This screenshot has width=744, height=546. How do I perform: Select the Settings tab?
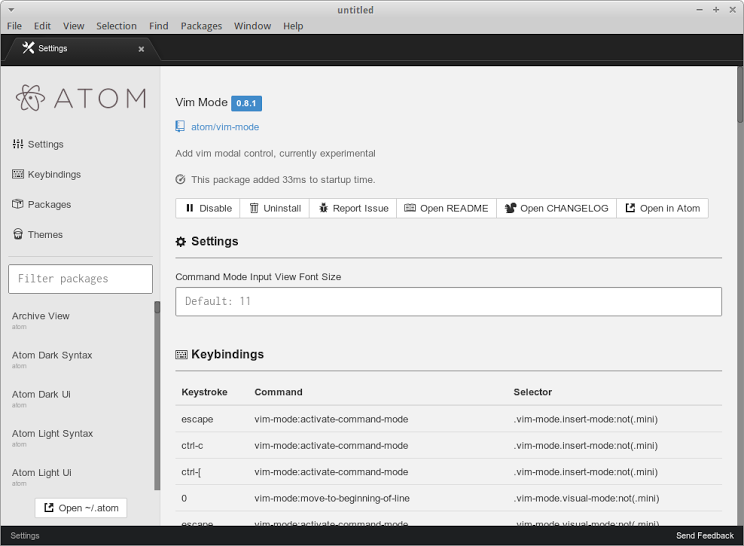tap(81, 48)
